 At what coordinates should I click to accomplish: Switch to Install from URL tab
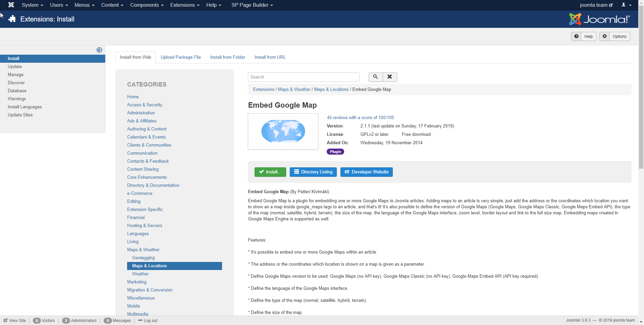(270, 57)
